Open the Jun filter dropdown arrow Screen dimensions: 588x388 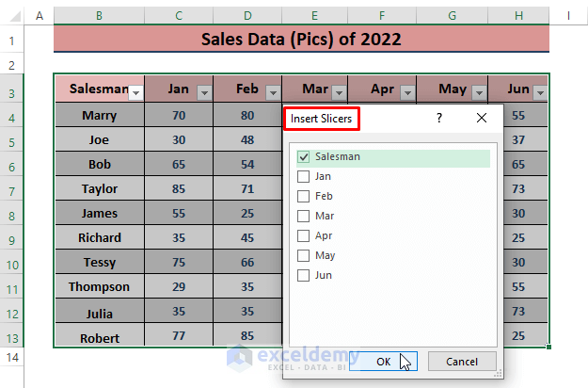point(541,92)
